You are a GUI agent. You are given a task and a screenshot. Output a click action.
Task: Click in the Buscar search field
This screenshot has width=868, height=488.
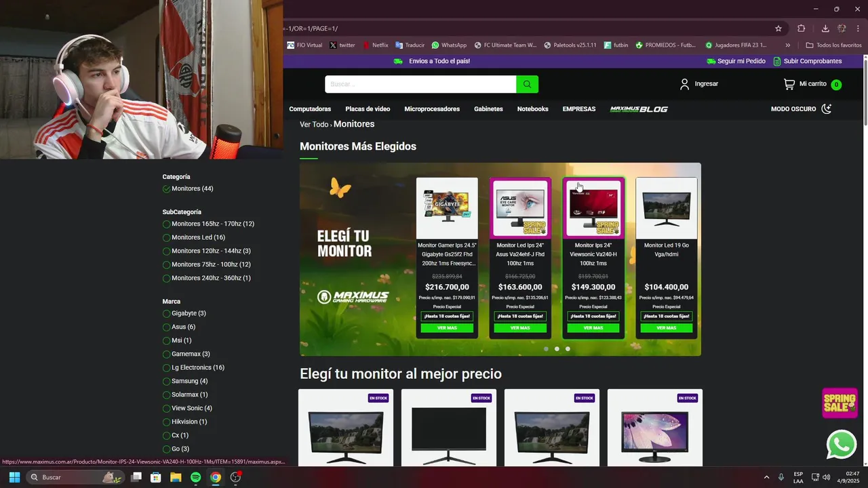420,84
